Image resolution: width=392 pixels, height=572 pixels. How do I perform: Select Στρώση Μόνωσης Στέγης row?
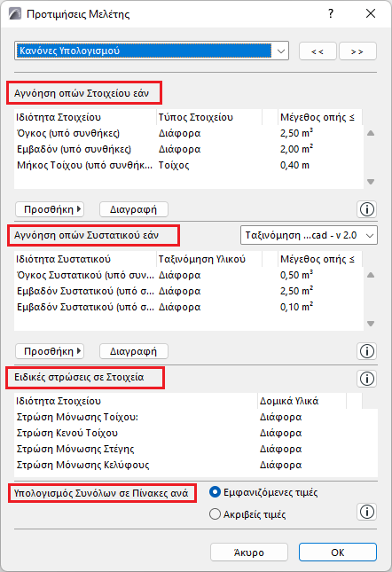click(x=196, y=449)
